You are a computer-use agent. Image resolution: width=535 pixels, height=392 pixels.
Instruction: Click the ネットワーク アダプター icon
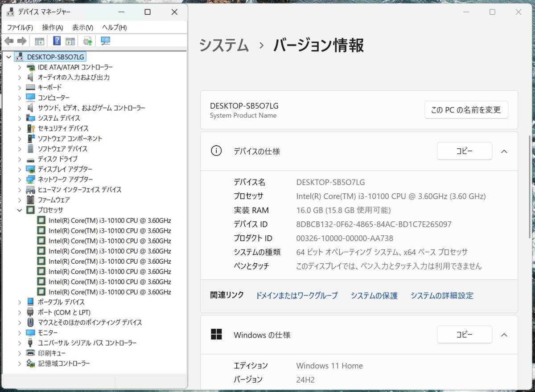pos(31,180)
